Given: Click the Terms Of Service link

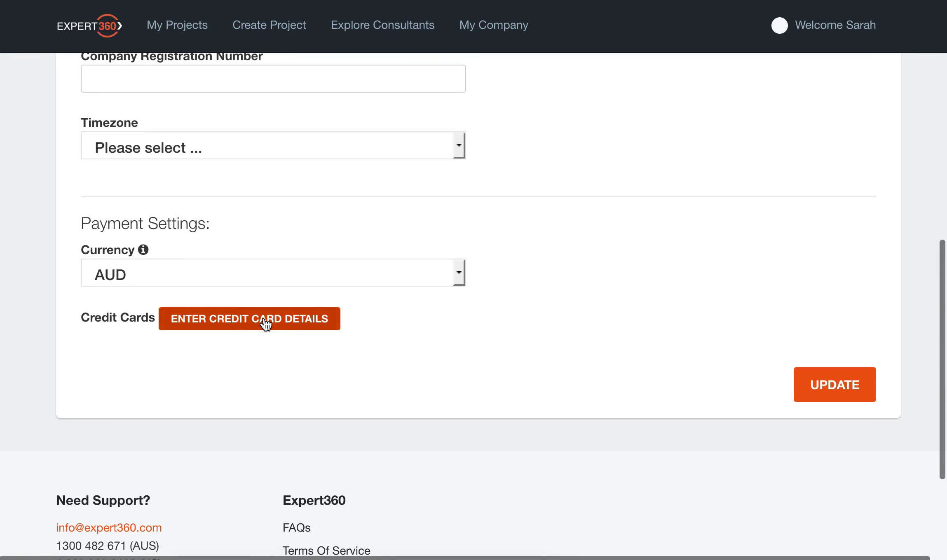Looking at the screenshot, I should click(x=326, y=551).
